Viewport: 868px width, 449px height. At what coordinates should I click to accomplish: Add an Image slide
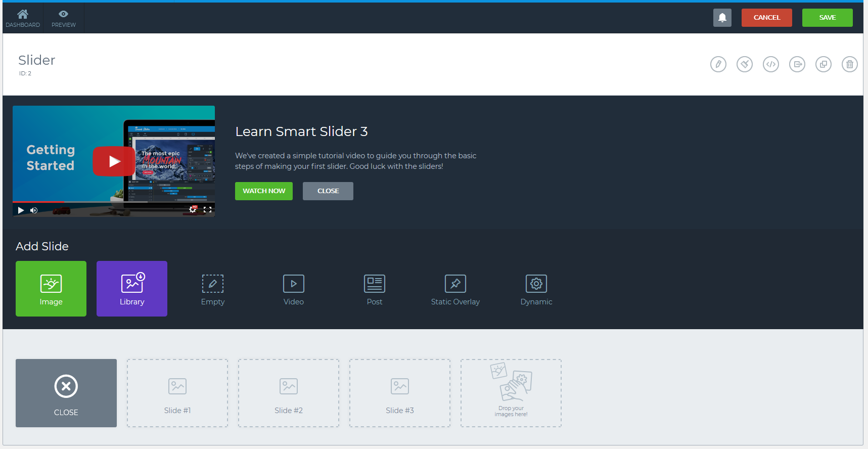click(x=51, y=289)
